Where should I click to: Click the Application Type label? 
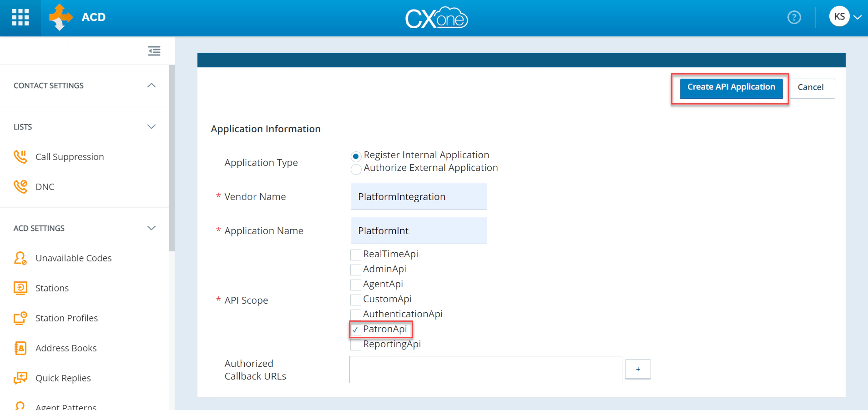click(261, 163)
